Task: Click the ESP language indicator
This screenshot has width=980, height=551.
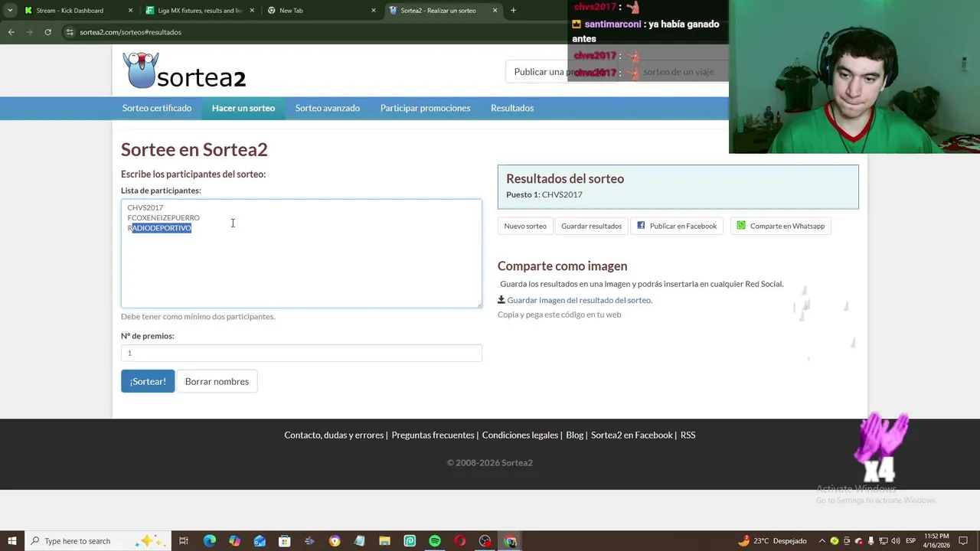Action: (x=910, y=541)
